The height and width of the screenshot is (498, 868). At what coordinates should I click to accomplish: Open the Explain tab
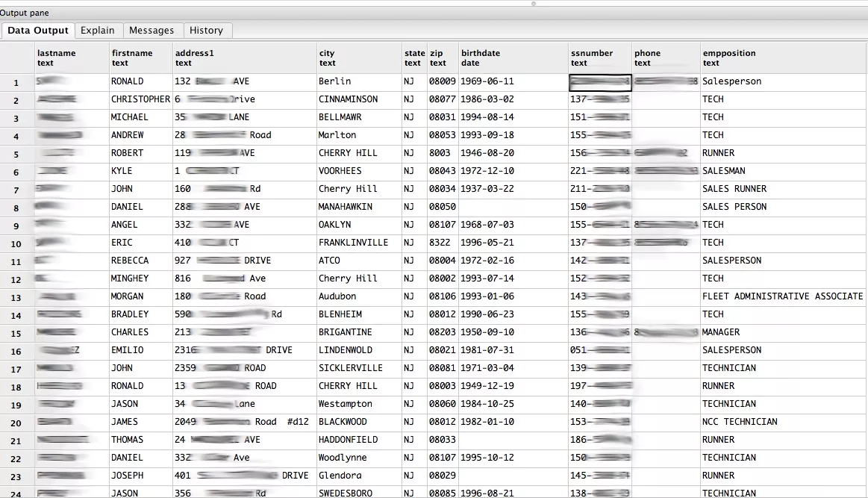(98, 31)
